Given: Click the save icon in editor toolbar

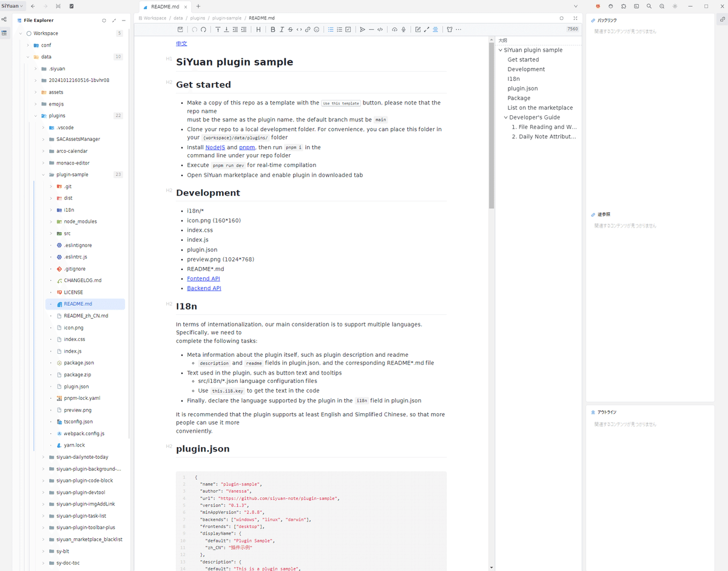Looking at the screenshot, I should (180, 29).
